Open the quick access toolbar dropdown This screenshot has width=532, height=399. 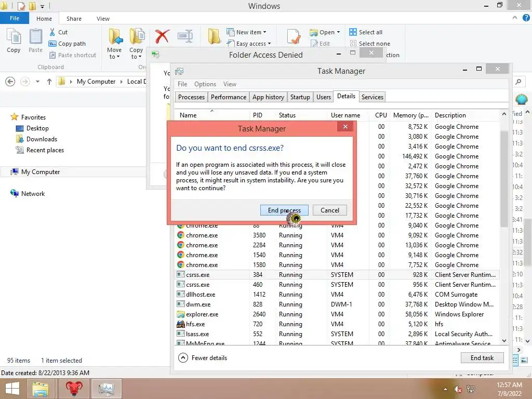coord(43,6)
